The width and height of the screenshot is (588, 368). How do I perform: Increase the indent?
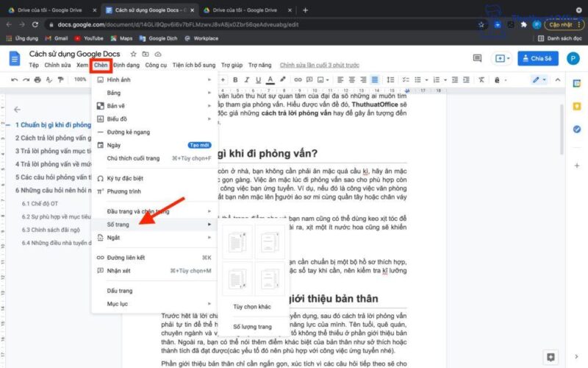coord(466,79)
